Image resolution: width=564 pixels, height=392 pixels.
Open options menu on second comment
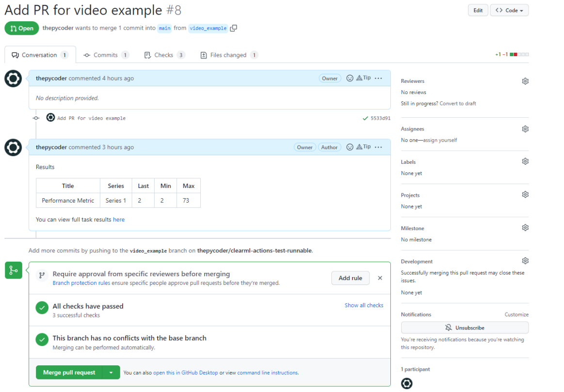[x=379, y=147]
